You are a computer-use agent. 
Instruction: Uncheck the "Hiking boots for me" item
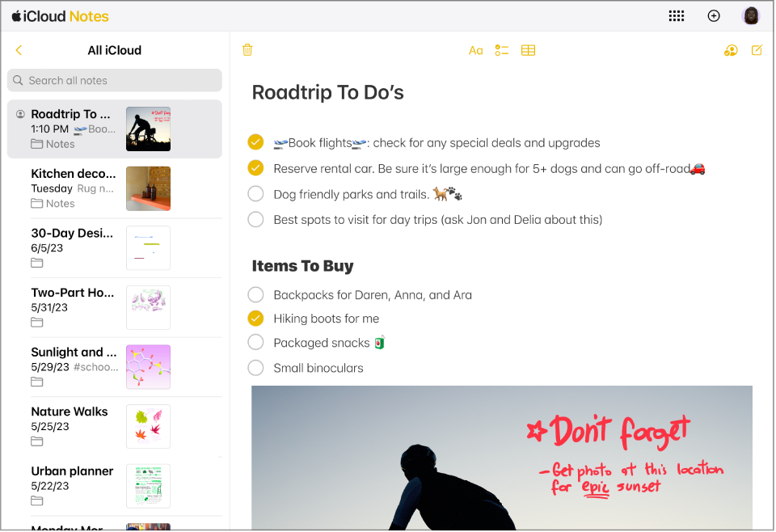255,318
